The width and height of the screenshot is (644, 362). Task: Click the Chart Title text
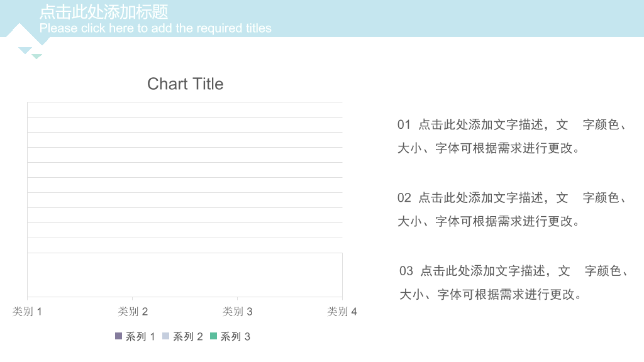pos(186,84)
